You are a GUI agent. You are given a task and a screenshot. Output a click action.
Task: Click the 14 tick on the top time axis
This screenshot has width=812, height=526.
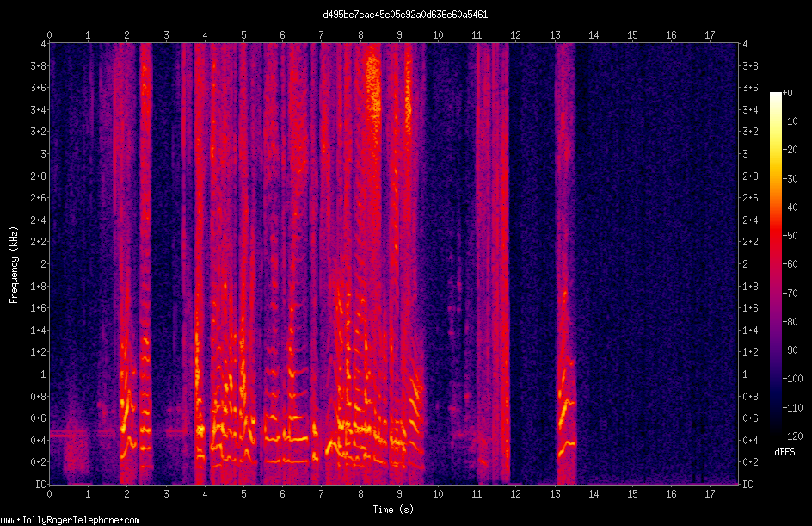(594, 35)
